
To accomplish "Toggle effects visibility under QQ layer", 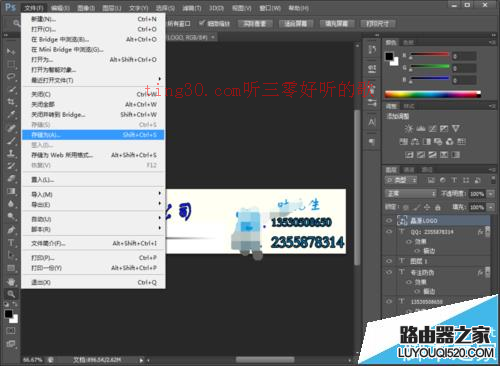I will [x=409, y=241].
